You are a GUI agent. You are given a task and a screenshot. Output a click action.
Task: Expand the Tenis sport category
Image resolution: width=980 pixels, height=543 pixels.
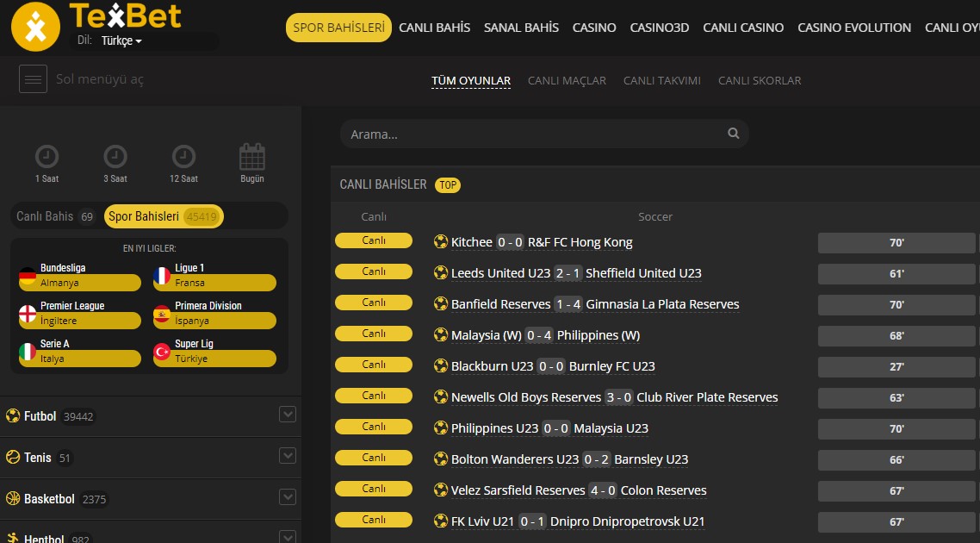point(288,457)
